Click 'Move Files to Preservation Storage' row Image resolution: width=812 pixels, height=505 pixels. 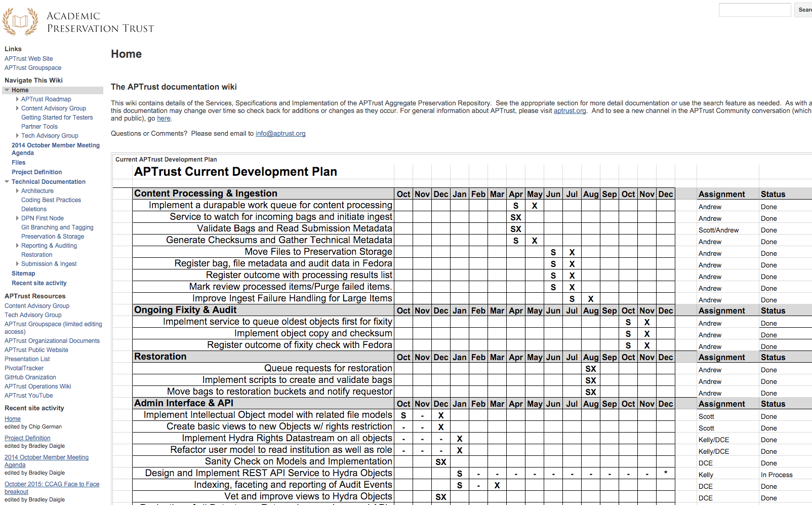[x=318, y=252]
